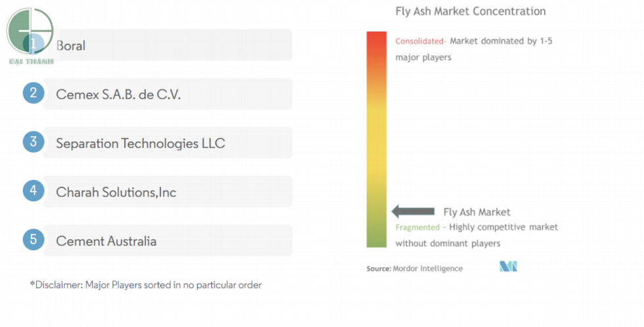This screenshot has height=327, width=644.
Task: Click the gray Fly Ash Market arrow
Action: tap(413, 211)
